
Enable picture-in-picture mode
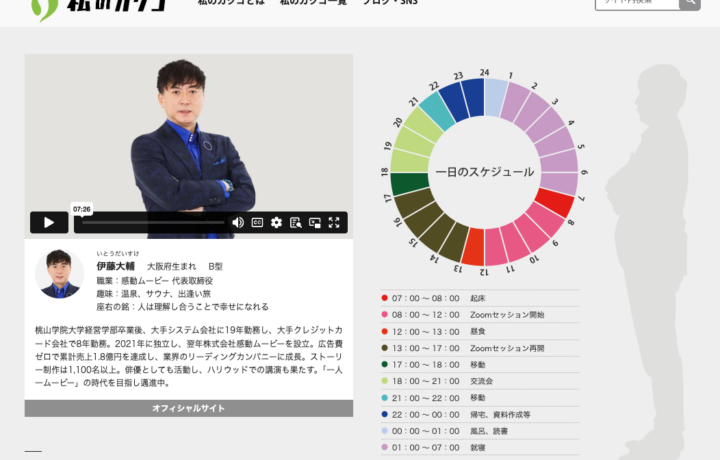(x=315, y=222)
